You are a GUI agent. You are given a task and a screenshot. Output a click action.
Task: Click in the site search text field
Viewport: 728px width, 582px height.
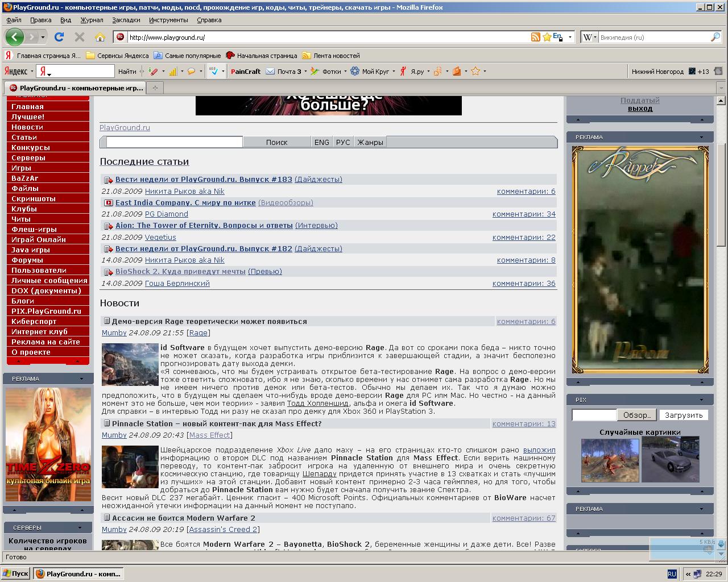tap(174, 142)
